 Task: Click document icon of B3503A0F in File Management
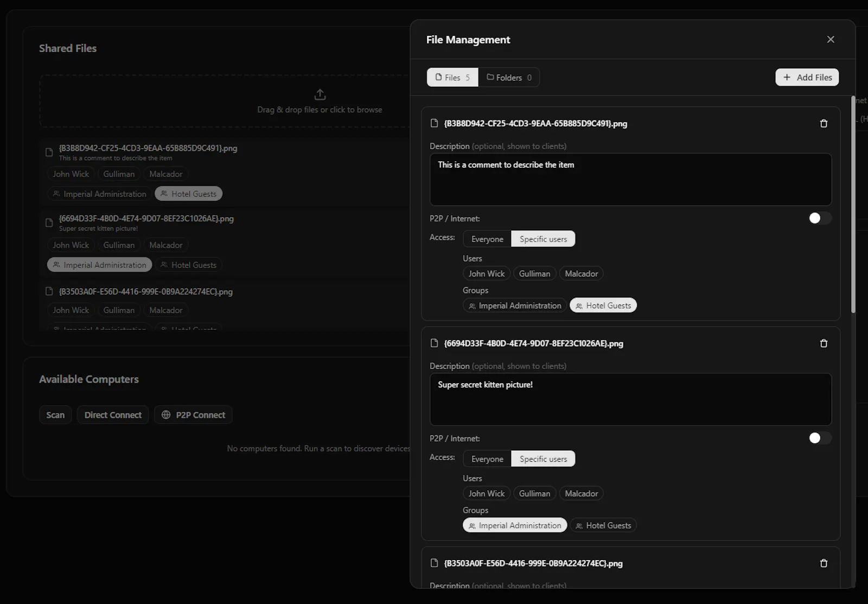click(x=434, y=563)
